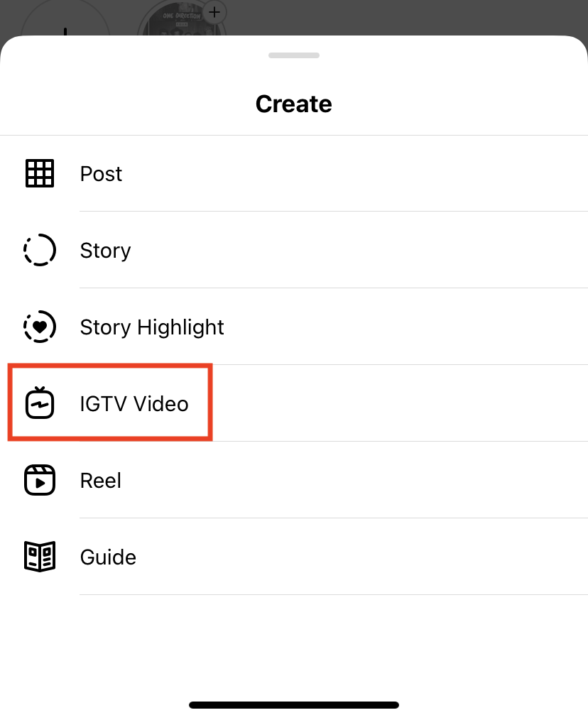Click the Story dashed-circle icon
588x720 pixels.
tap(39, 250)
